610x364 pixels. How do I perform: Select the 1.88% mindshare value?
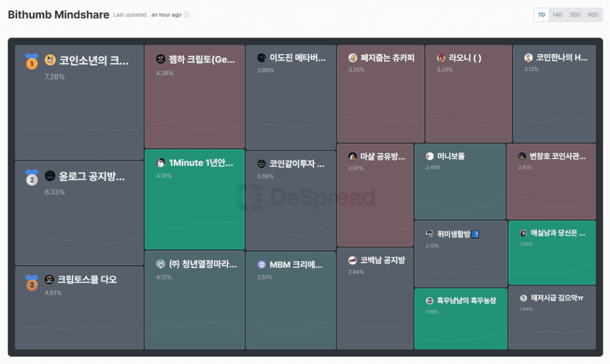tap(432, 312)
